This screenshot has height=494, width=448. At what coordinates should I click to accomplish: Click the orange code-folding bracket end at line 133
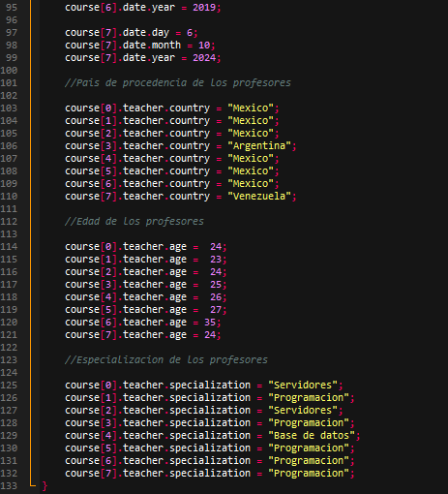tap(32, 484)
